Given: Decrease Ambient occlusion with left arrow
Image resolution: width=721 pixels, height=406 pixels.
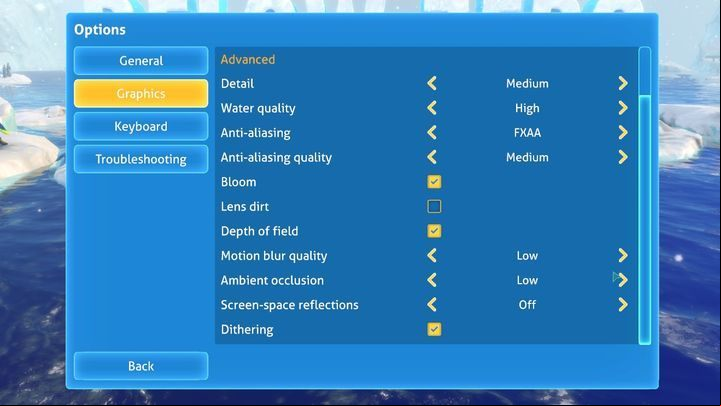Looking at the screenshot, I should 432,280.
